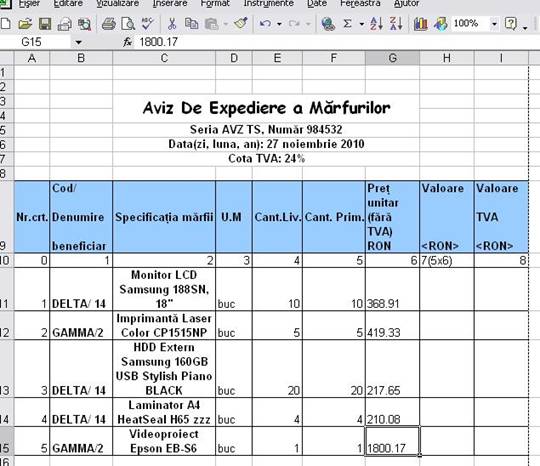The width and height of the screenshot is (540, 466).
Task: Click the Zoom percentage field 100%
Action: [471, 24]
